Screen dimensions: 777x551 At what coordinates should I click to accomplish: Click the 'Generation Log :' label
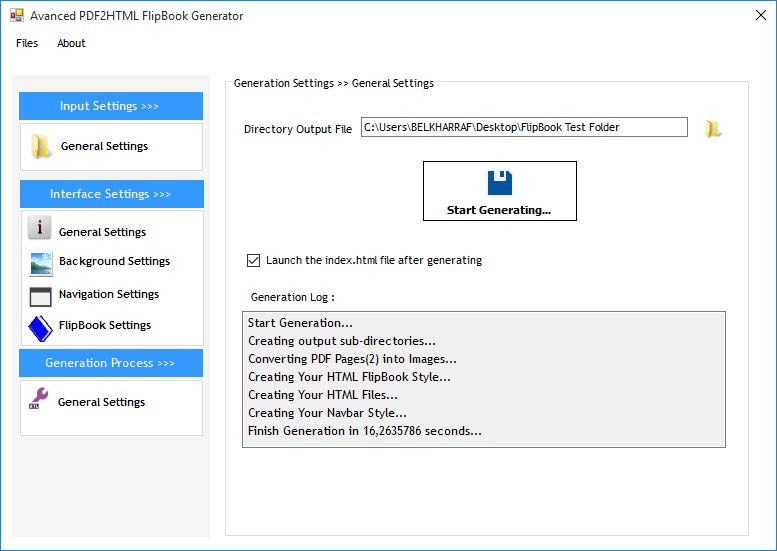pos(292,297)
